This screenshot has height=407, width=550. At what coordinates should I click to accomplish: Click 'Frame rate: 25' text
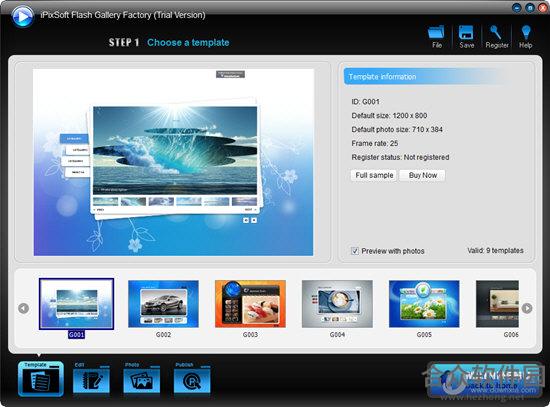click(375, 144)
